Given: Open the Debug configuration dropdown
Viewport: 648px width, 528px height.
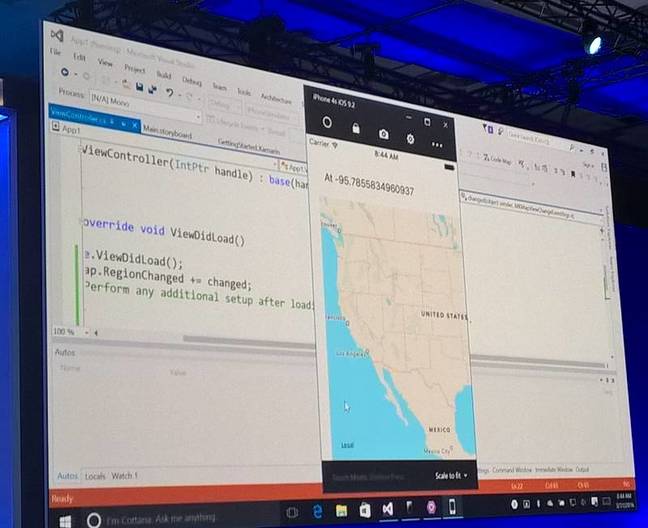Looking at the screenshot, I should tap(224, 105).
